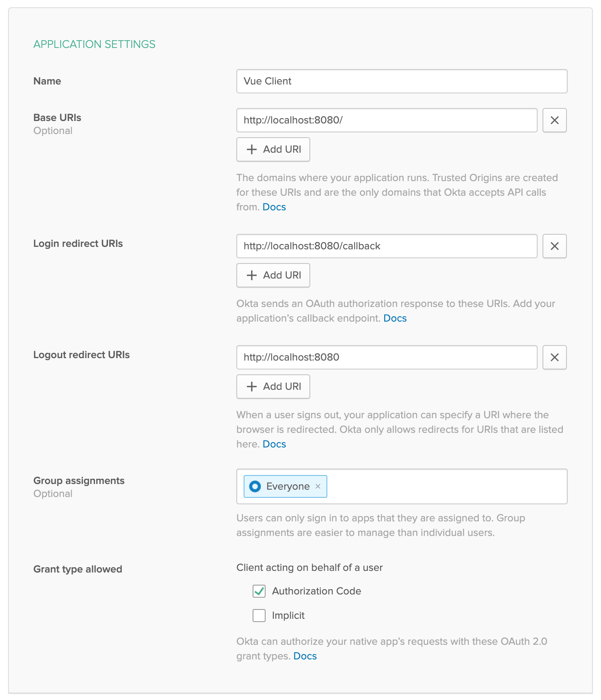Enable the Implicit grant type
The image size is (601, 700).
[259, 616]
